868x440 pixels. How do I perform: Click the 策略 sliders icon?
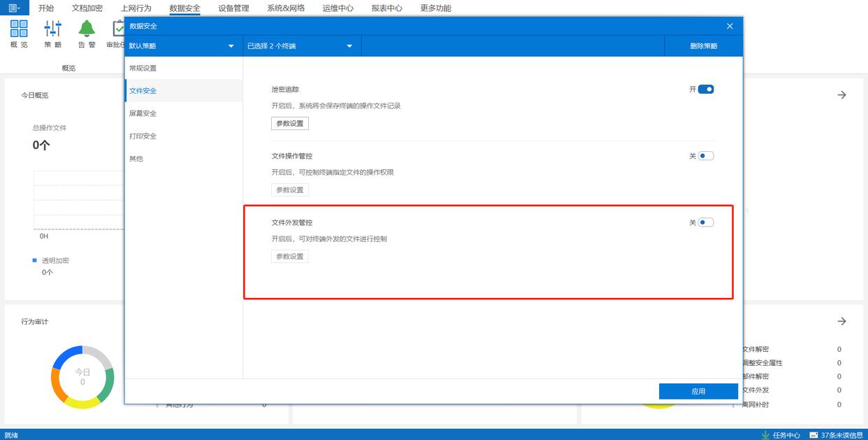coord(53,29)
